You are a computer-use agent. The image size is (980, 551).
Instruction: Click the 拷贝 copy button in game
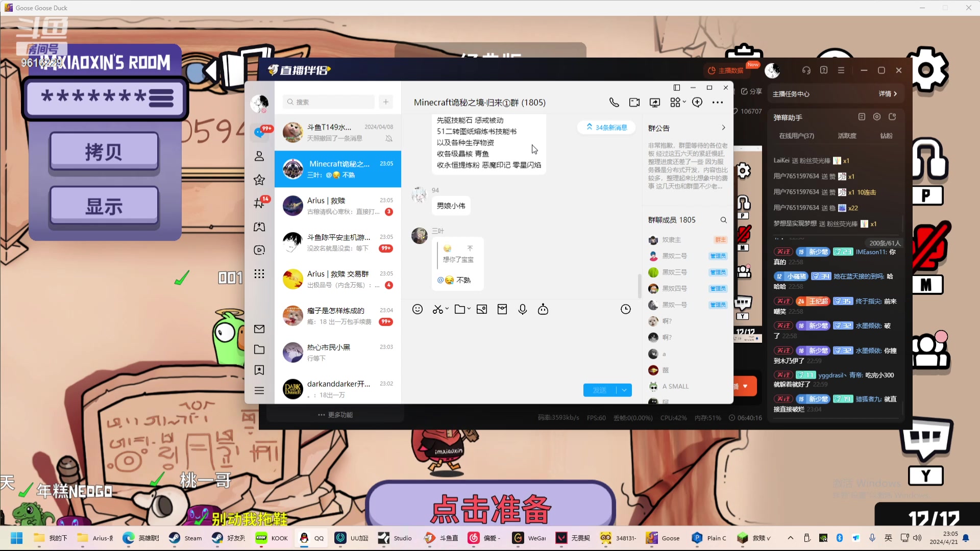[104, 151]
